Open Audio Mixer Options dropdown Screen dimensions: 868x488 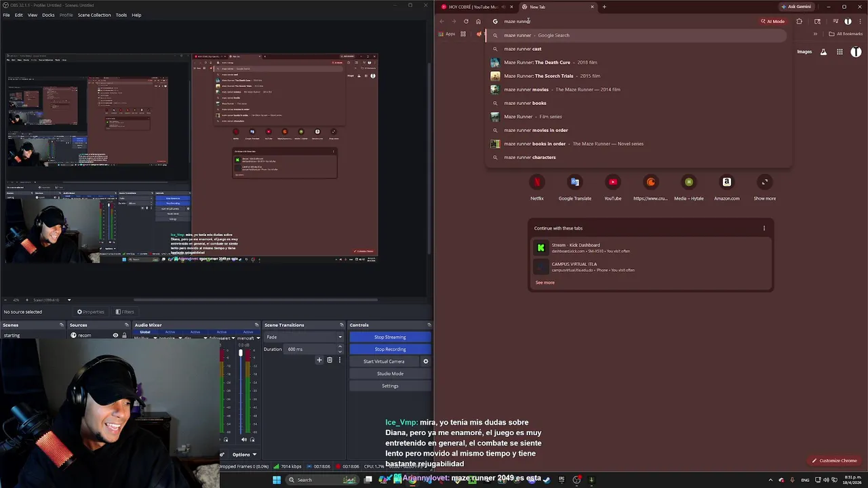point(244,454)
